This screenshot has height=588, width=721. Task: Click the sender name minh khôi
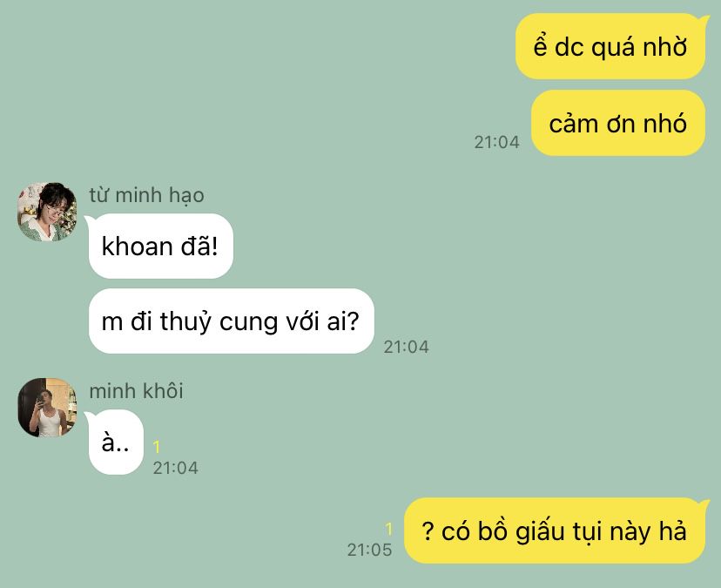[x=136, y=391]
